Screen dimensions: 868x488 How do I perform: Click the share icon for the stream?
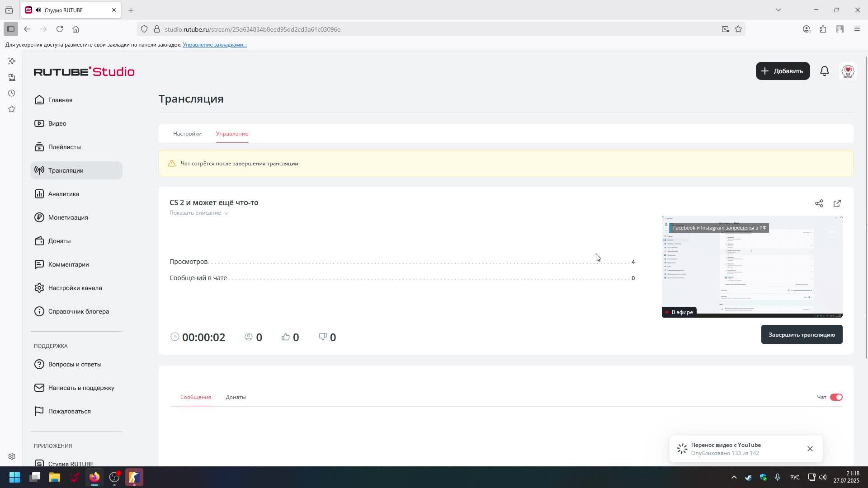pos(819,203)
